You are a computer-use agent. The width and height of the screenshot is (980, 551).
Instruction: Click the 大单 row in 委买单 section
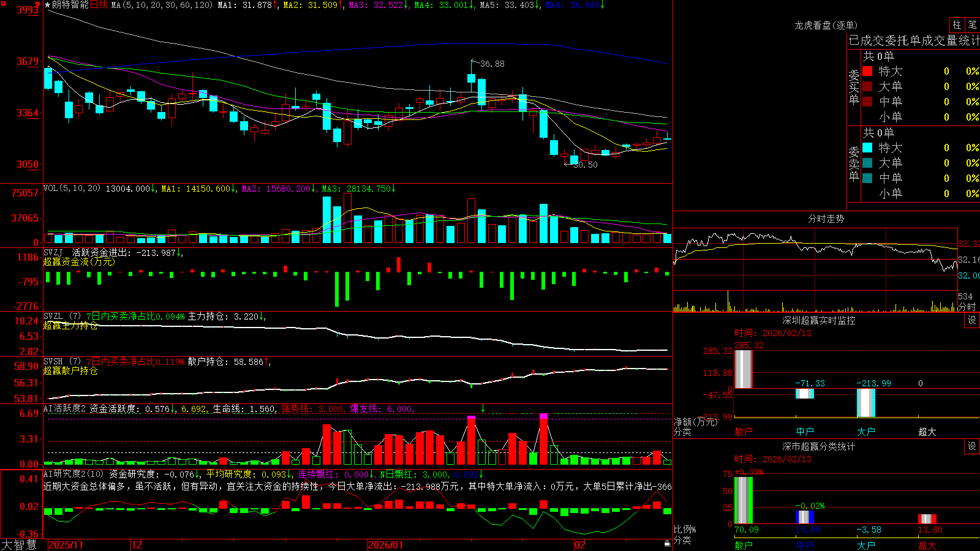pyautogui.click(x=921, y=86)
